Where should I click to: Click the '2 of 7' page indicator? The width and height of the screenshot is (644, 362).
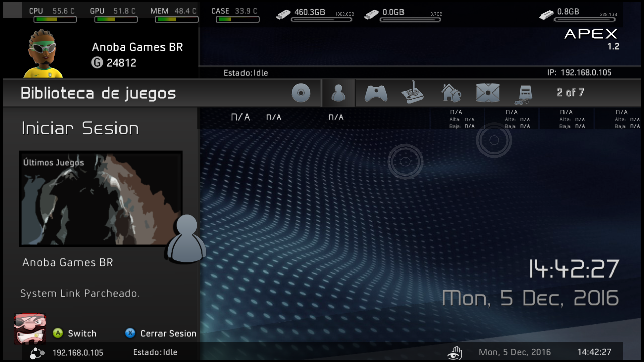[570, 93]
